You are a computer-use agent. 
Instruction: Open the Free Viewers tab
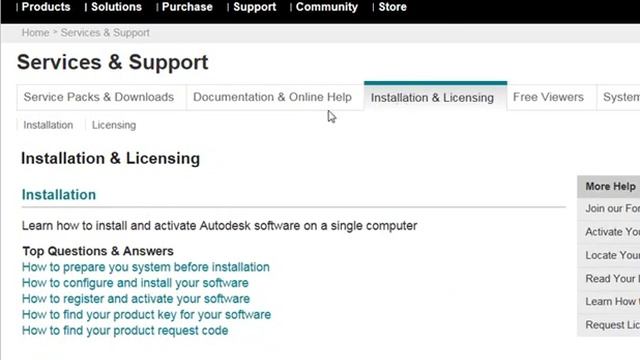pos(548,97)
